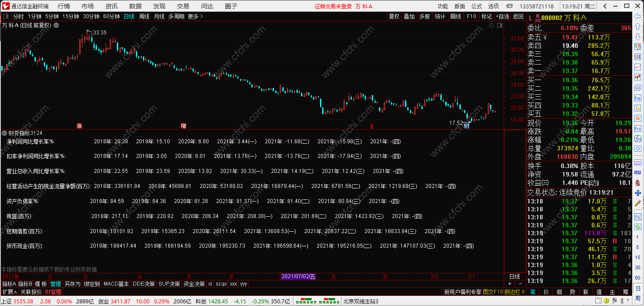Open the red trend line chart icon

tap(638, 67)
